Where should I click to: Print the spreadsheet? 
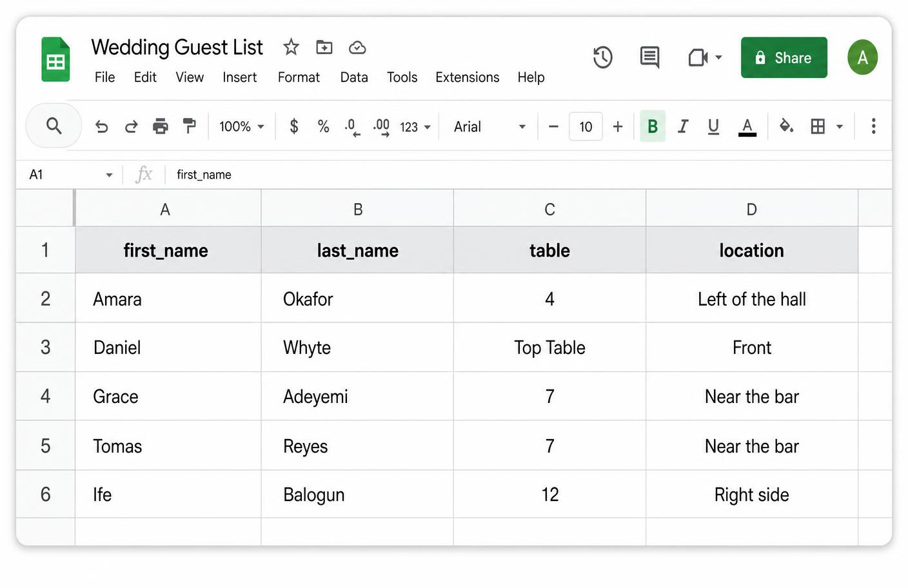[160, 126]
